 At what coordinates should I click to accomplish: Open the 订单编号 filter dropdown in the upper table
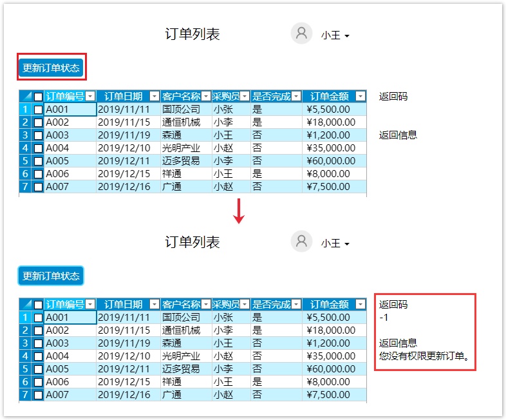pyautogui.click(x=90, y=97)
